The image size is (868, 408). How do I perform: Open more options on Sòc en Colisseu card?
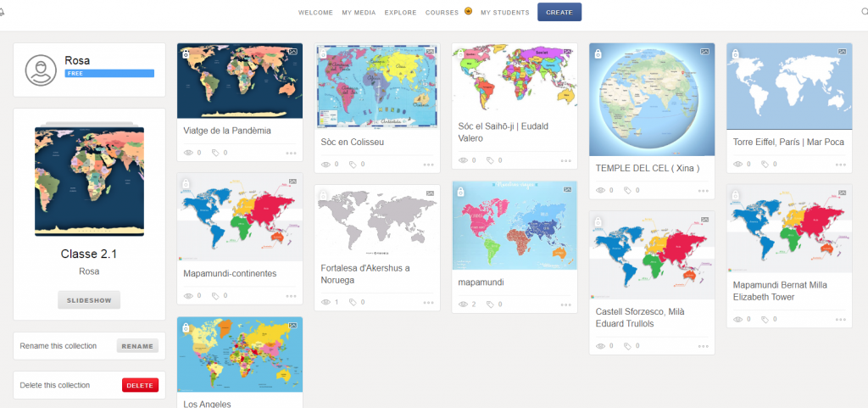click(428, 165)
